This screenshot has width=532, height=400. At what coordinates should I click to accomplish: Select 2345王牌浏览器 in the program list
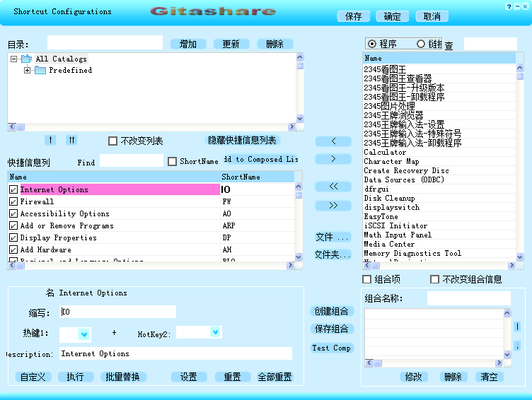(439, 115)
